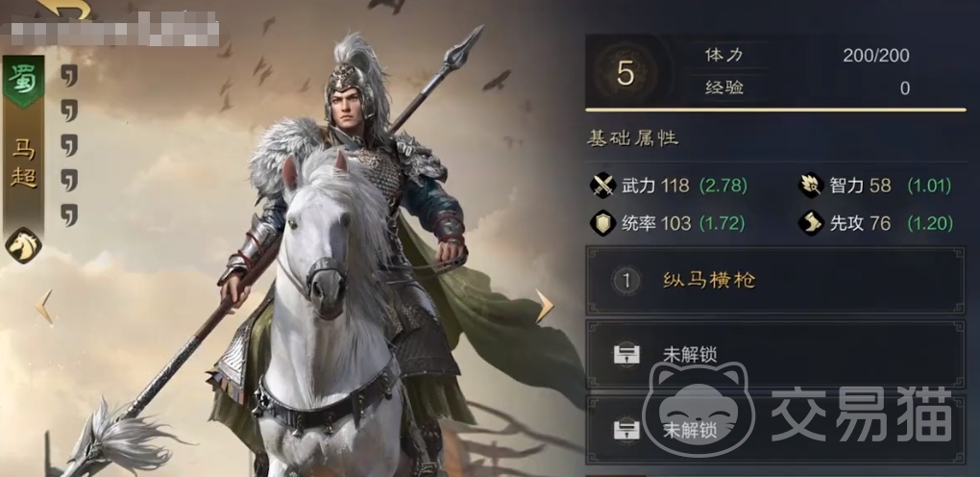Show the next hero with right arrow
This screenshot has height=477, width=980.
(x=545, y=306)
